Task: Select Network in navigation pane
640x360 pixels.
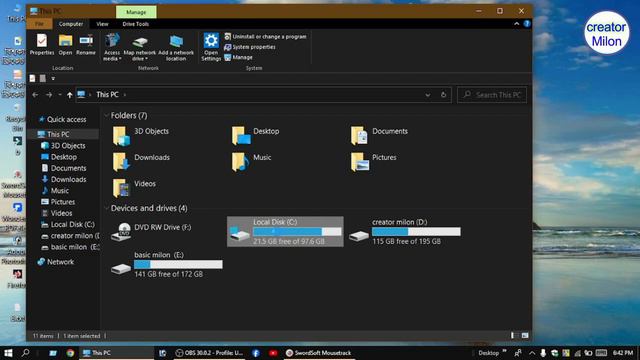Action: tap(56, 262)
